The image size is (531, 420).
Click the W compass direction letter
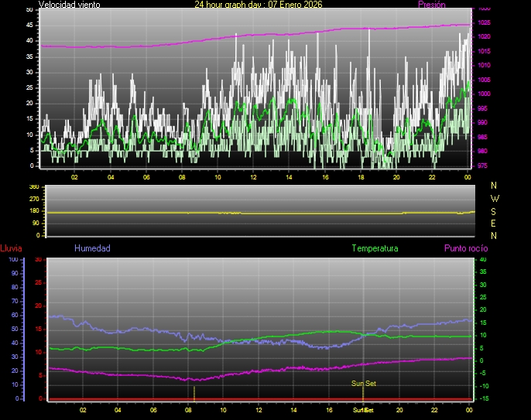pos(495,198)
